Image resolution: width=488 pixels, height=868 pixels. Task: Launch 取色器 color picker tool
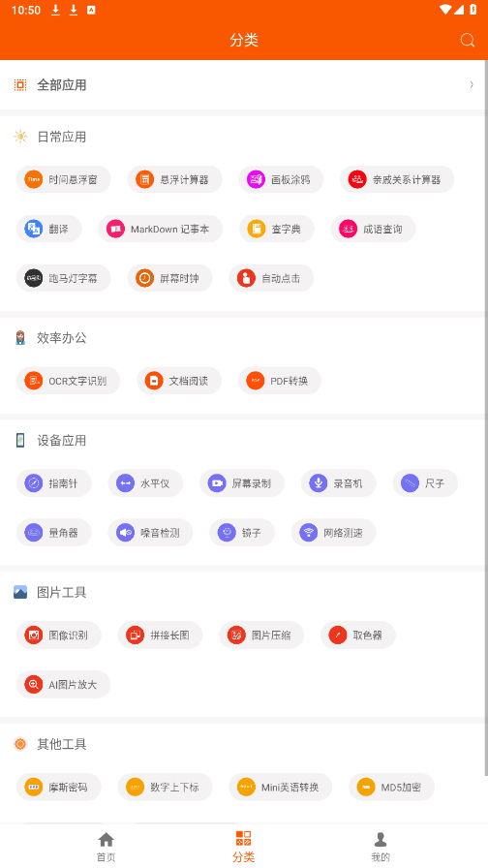tap(358, 635)
